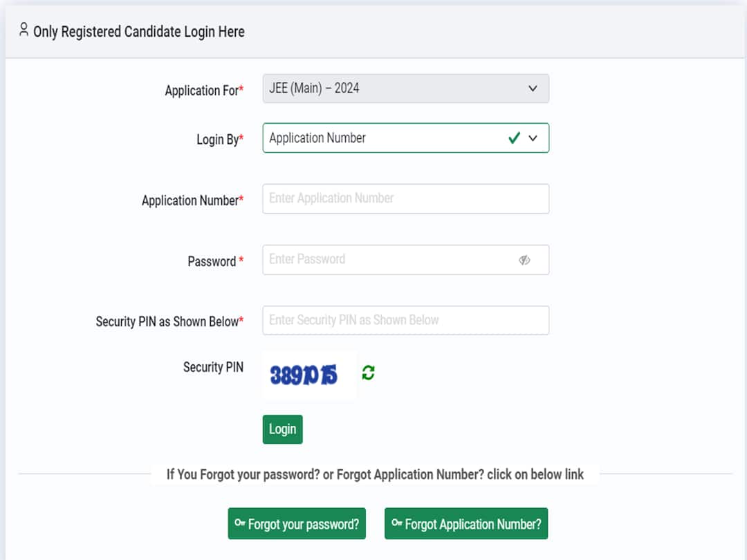Click the Application Number field label
This screenshot has width=747, height=560.
pos(192,200)
